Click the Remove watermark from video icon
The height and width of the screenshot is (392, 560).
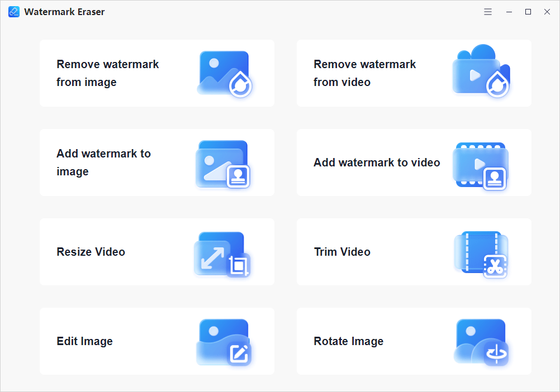click(x=481, y=73)
